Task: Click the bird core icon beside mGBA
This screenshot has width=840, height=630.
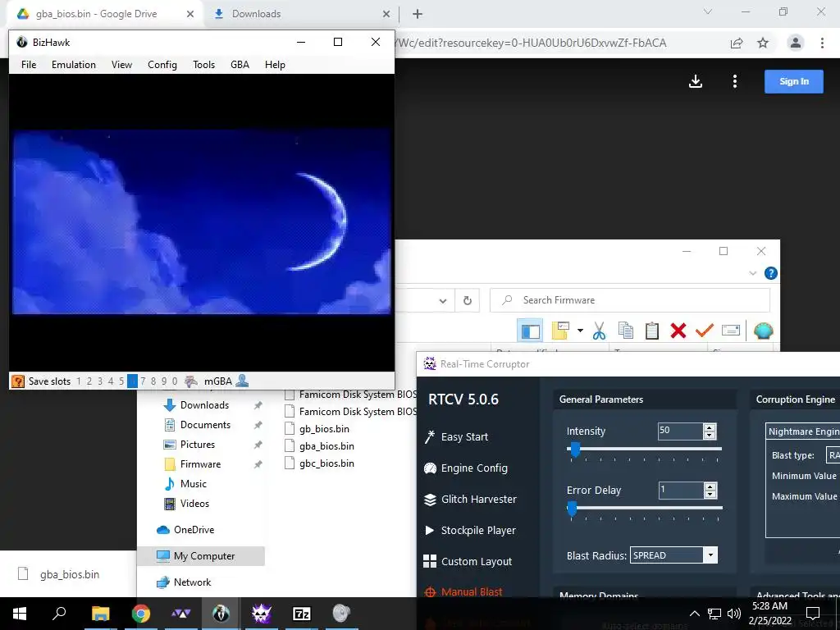Action: coord(190,381)
